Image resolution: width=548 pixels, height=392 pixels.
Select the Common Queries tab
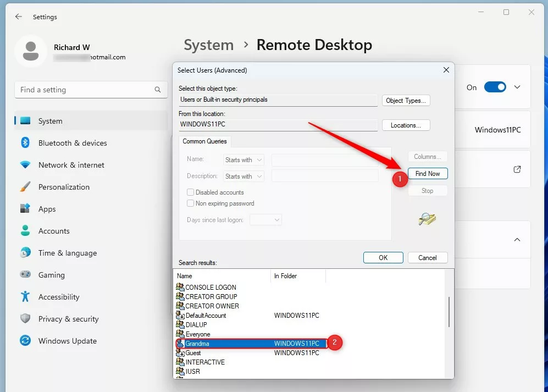(x=205, y=141)
